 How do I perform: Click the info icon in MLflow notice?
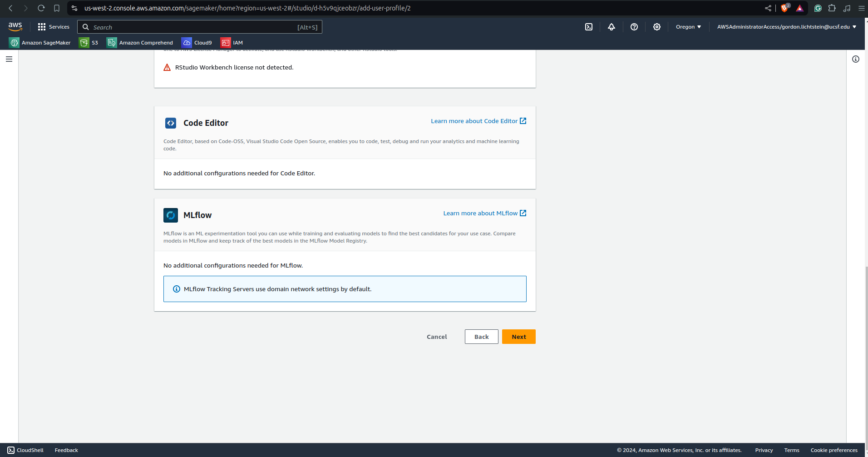(x=177, y=289)
